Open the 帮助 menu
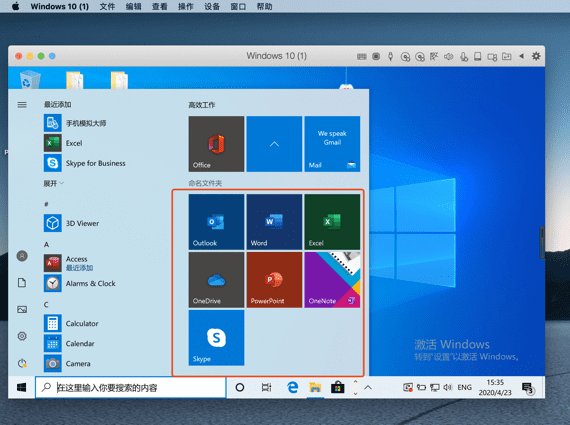 [264, 7]
